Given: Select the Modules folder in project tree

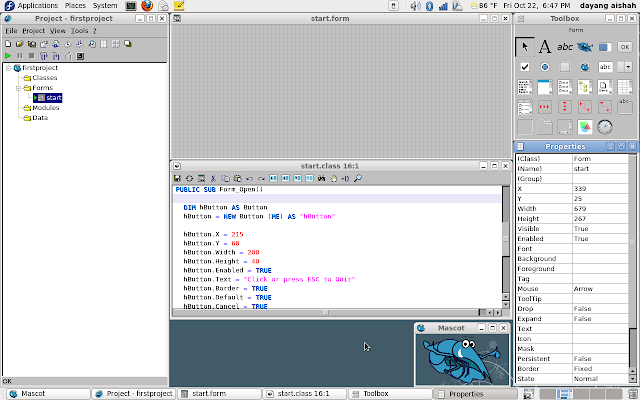Looking at the screenshot, I should (46, 108).
